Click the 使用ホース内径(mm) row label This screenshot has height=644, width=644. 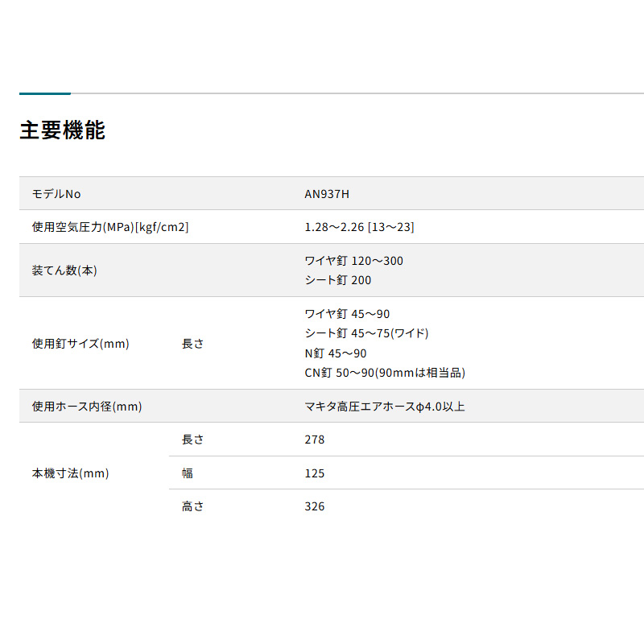point(87,407)
